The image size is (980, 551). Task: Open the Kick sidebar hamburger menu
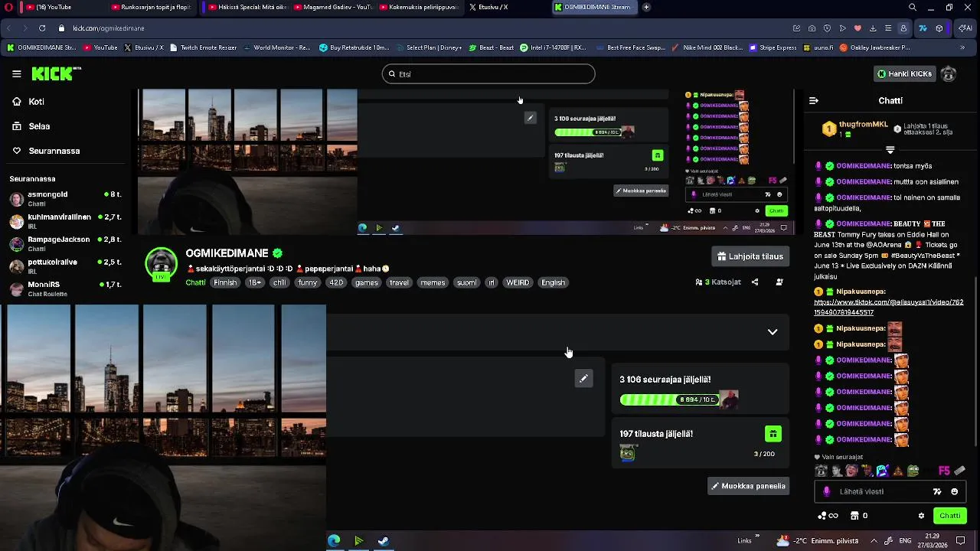pos(16,73)
